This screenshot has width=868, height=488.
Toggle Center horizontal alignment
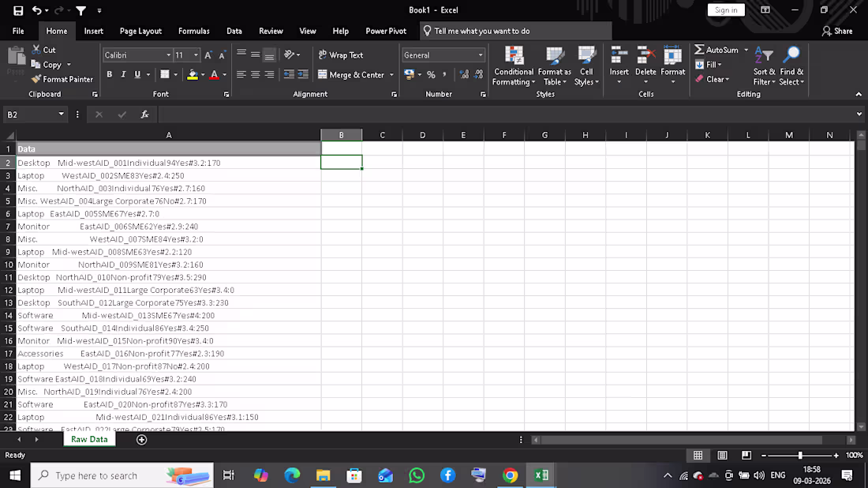[x=255, y=74]
